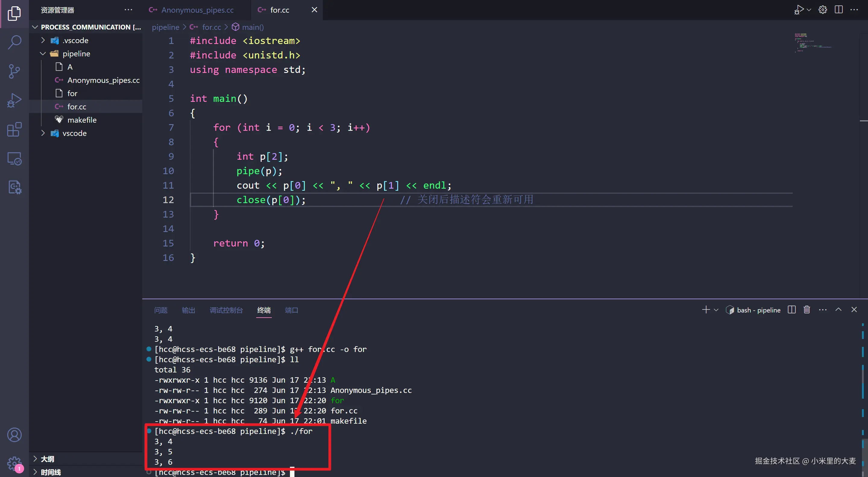This screenshot has width=868, height=477.
Task: Maximize the terminal panel with chevron-up
Action: click(838, 309)
